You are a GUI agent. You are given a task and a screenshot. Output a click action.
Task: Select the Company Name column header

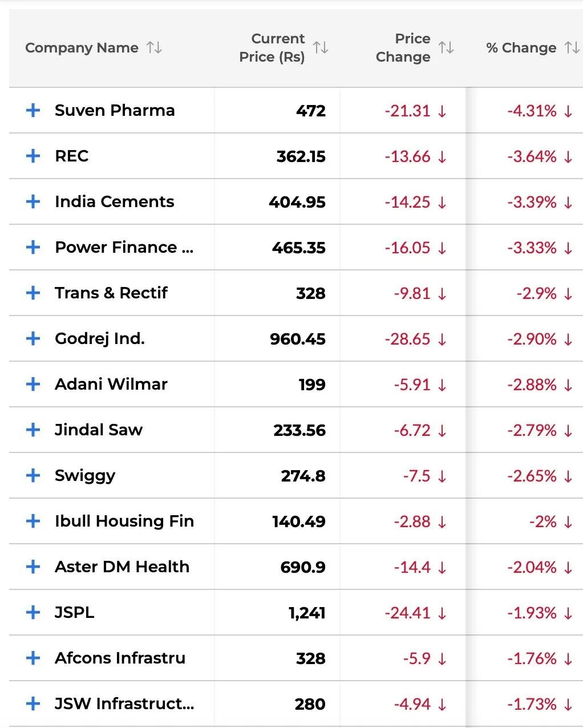(x=82, y=48)
